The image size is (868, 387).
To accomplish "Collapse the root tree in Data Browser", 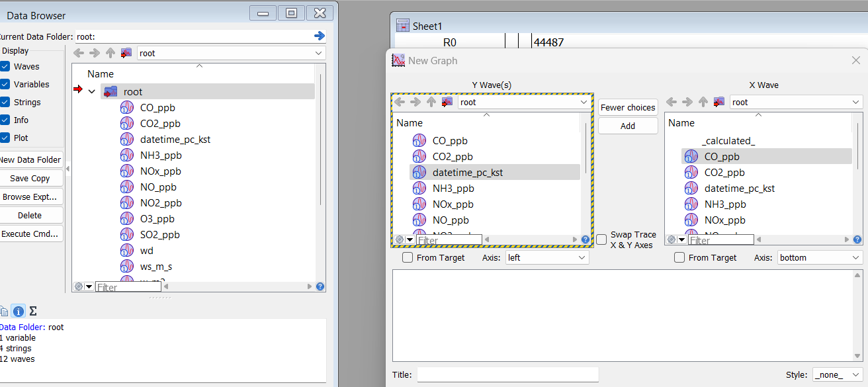I will [x=93, y=91].
